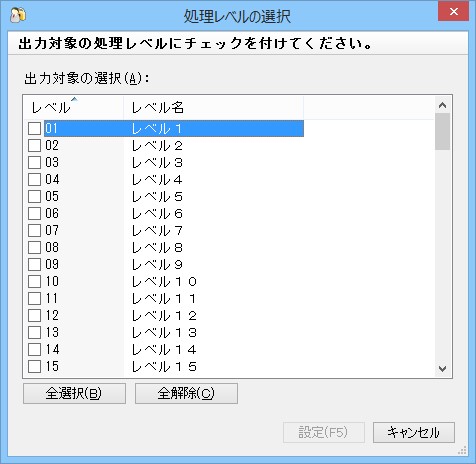Click the 全解除(C) button

click(186, 393)
